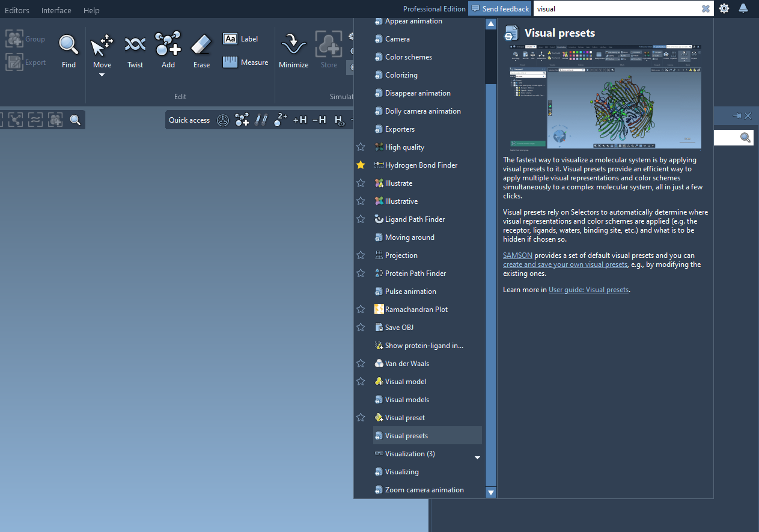Click the add hydrogens +H icon
This screenshot has width=759, height=532.
(300, 120)
